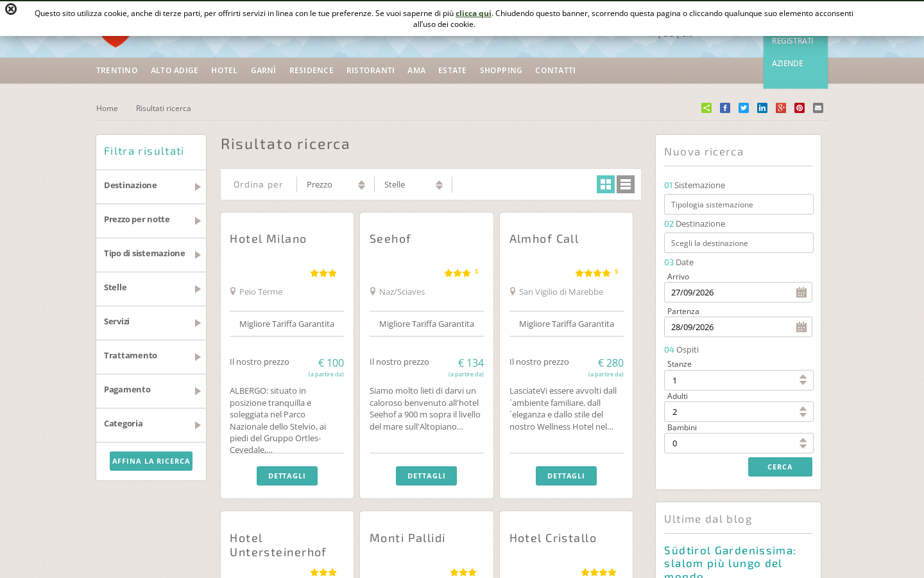Open the Trentino menu item
Screen dimensions: 924x578
pos(117,71)
